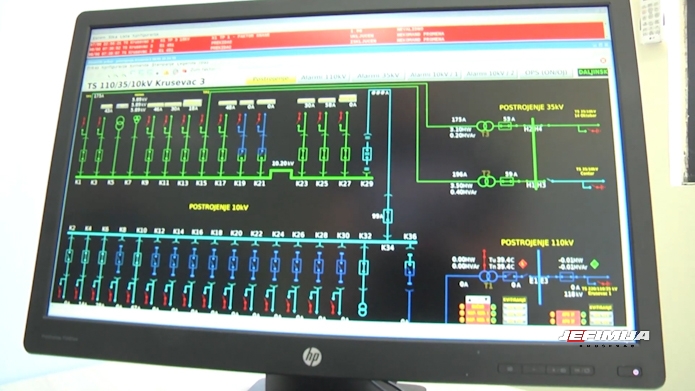This screenshot has height=391, width=695.
Task: Click the H2 H4 busbar label
Action: coord(533,129)
